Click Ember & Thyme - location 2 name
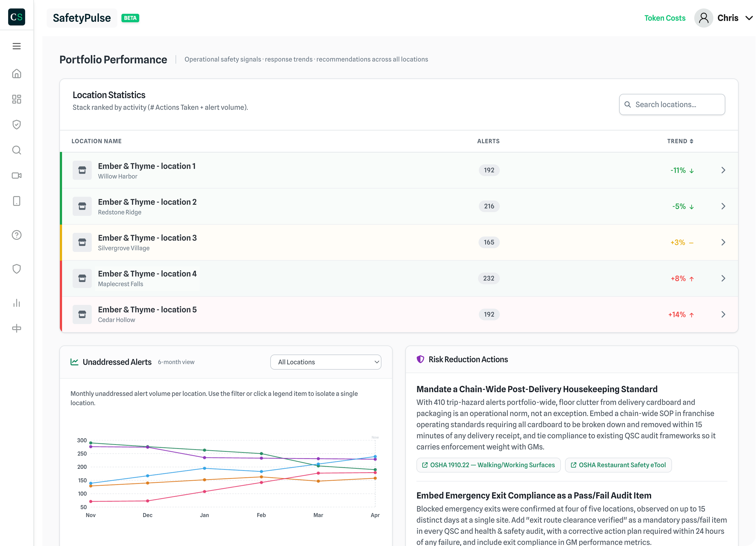756x546 pixels. (147, 202)
